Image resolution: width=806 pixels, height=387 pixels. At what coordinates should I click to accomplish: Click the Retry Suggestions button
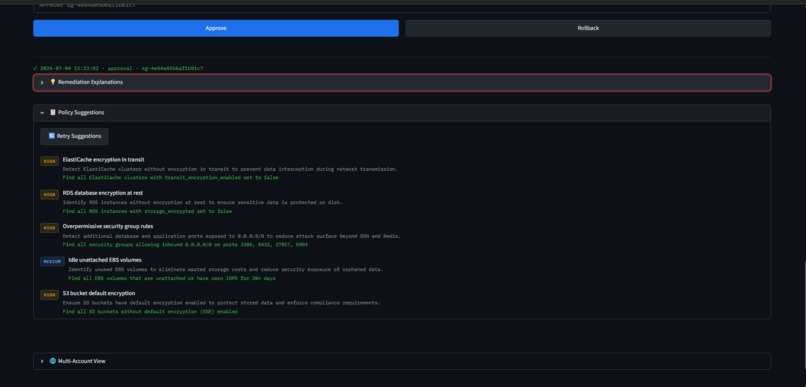pos(75,136)
